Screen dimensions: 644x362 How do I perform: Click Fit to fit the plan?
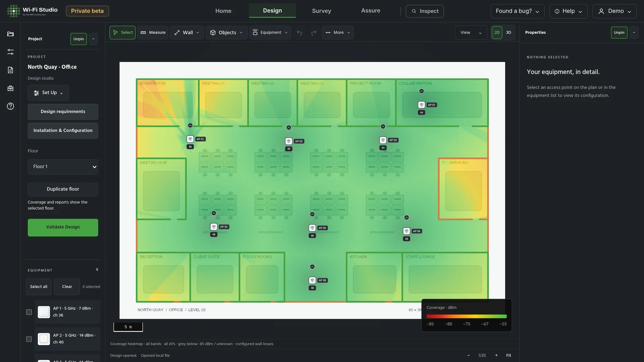[508, 355]
